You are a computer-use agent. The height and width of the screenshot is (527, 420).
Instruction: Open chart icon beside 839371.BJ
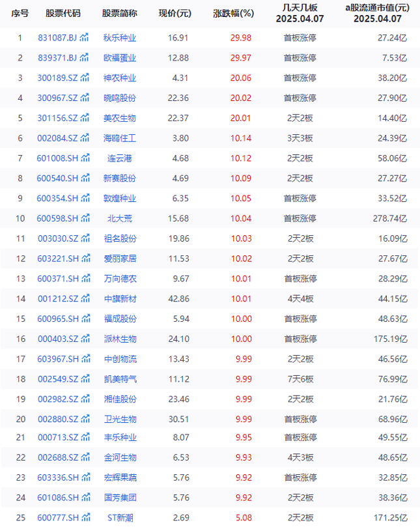coord(85,57)
